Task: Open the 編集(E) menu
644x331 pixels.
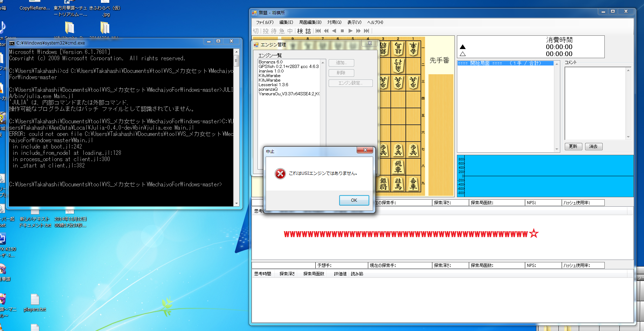Action: [286, 22]
